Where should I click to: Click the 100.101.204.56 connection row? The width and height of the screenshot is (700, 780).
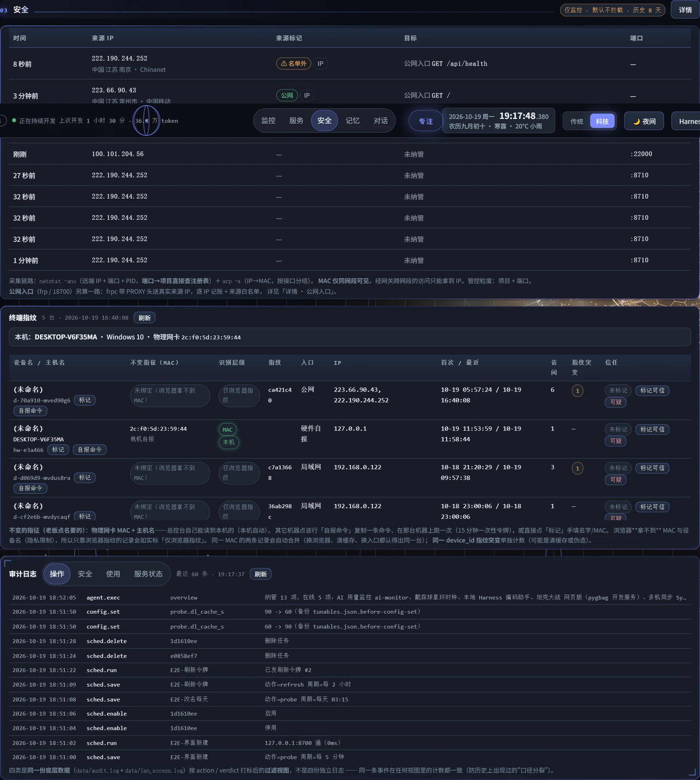(350, 154)
